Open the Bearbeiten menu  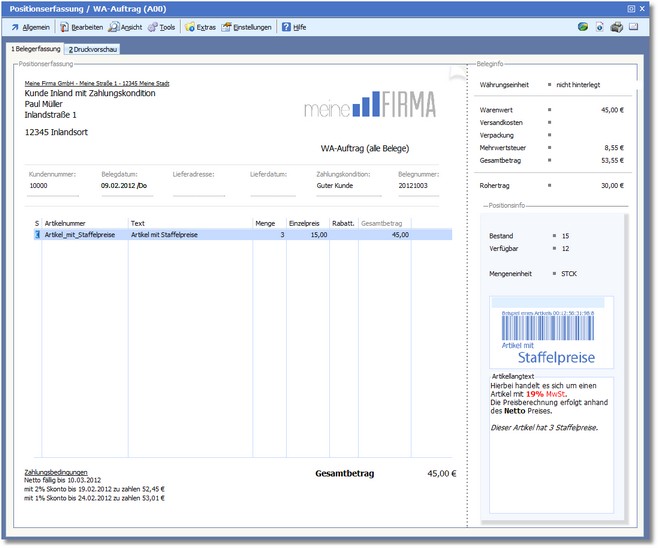tap(86, 27)
